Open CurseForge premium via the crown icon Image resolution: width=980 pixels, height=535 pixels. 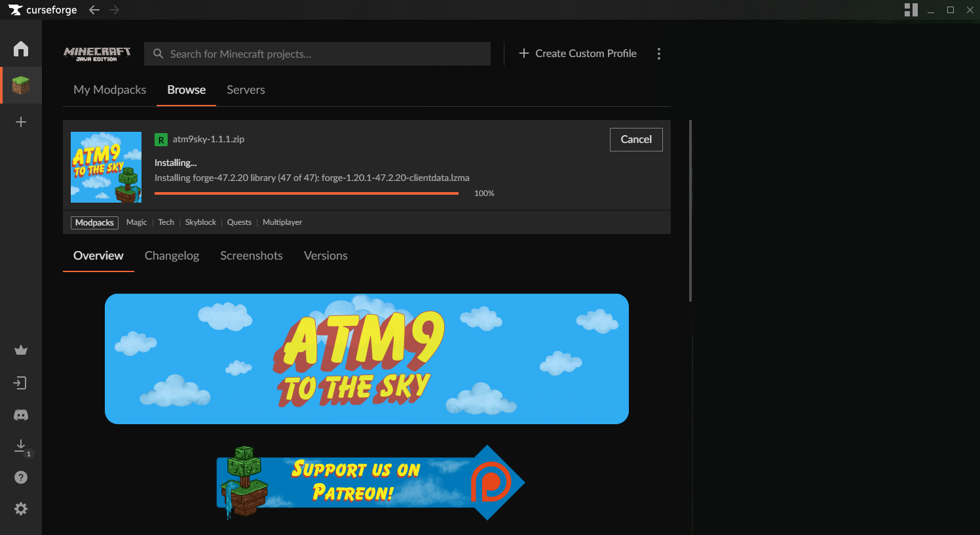coord(20,349)
